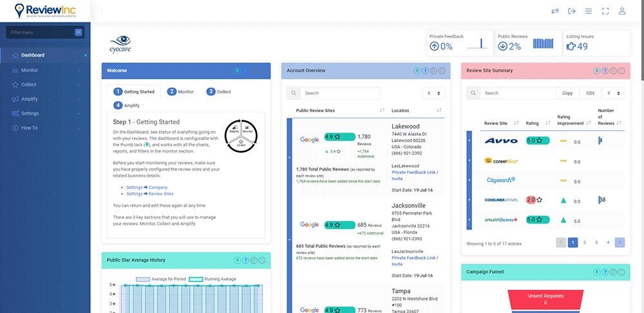Open help for the Account Overview panel

point(425,71)
